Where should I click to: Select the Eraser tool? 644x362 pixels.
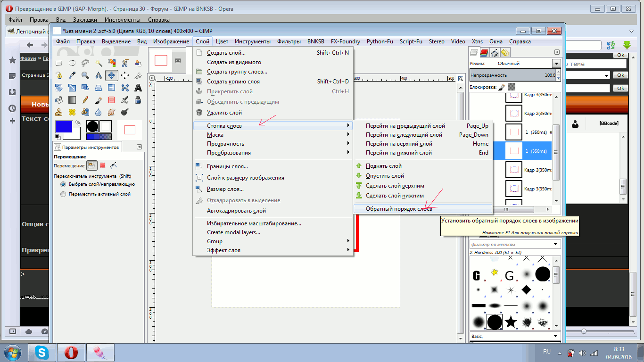(112, 100)
